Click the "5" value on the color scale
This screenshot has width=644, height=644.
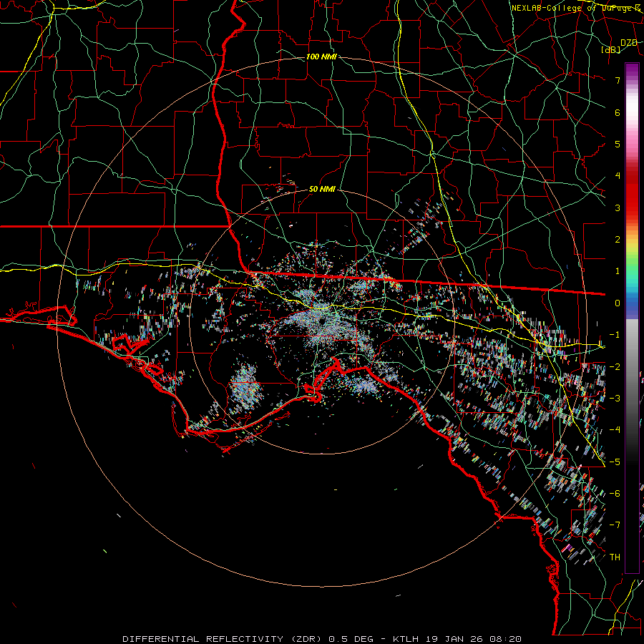618,144
